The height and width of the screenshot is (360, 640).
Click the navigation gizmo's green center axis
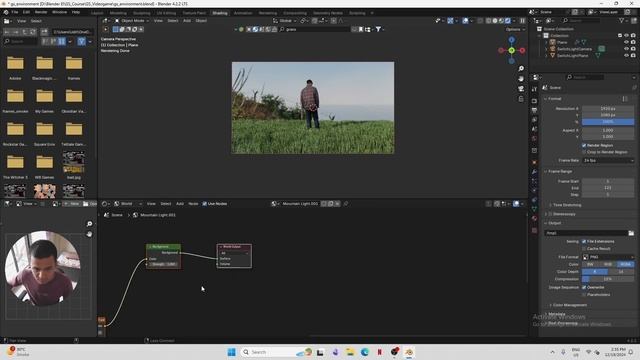[x=511, y=50]
